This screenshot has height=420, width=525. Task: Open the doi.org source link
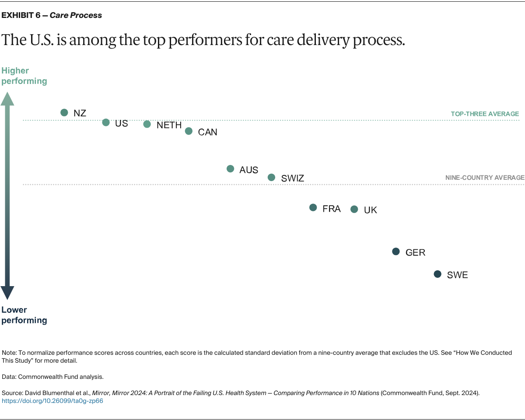[x=52, y=401]
